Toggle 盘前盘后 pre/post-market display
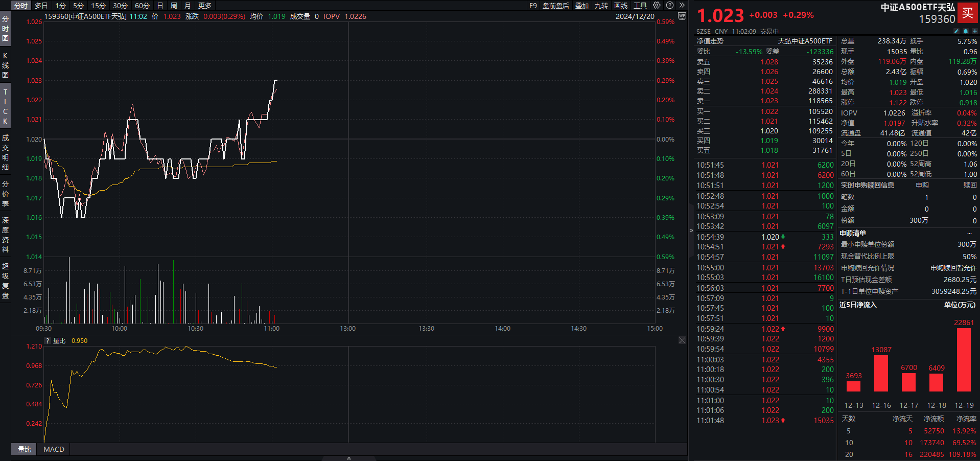Screen dimensions: 980x461 555,6
